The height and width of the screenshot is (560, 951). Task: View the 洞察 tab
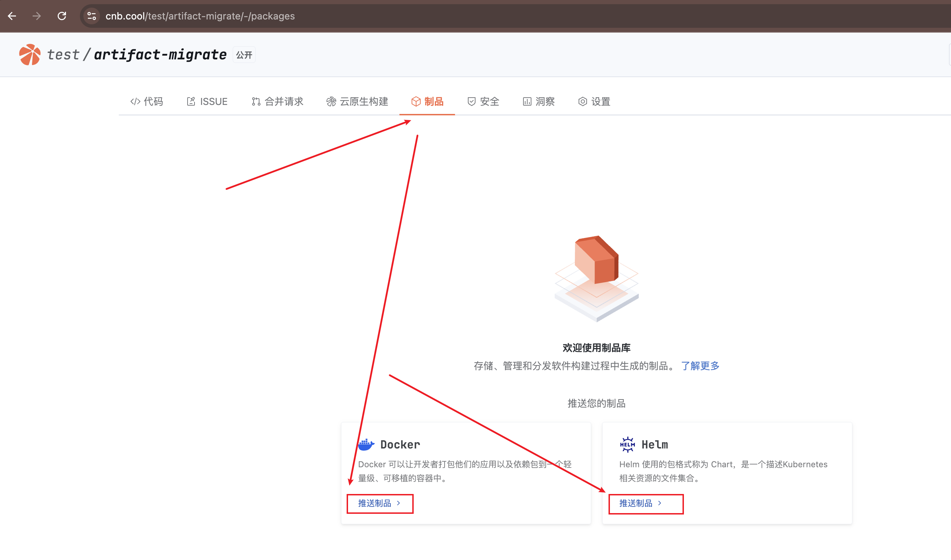tap(538, 101)
